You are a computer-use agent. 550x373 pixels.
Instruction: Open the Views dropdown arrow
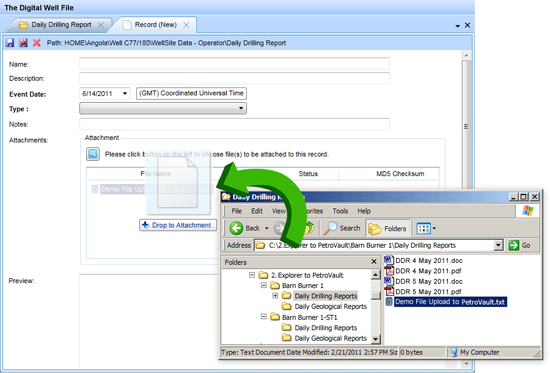click(434, 228)
